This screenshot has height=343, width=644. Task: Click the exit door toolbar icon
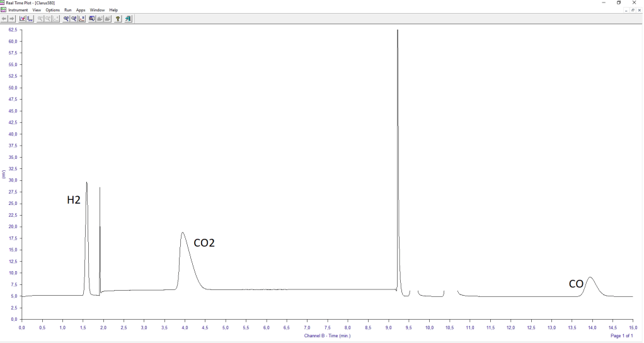click(x=128, y=19)
